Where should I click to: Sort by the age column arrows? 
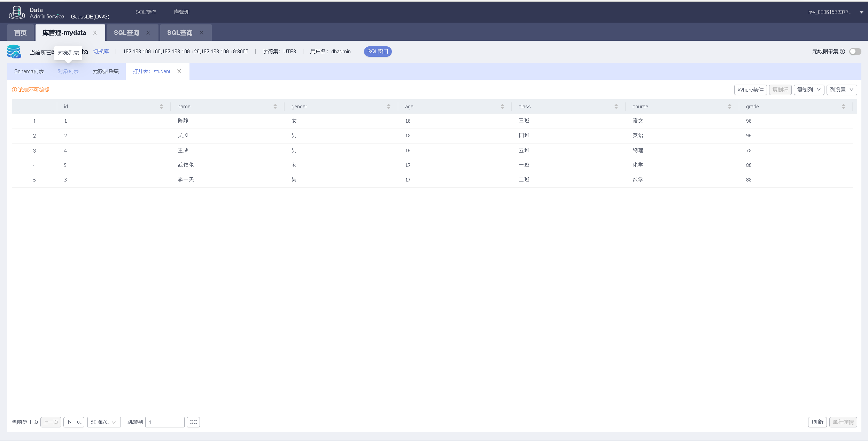(x=502, y=107)
